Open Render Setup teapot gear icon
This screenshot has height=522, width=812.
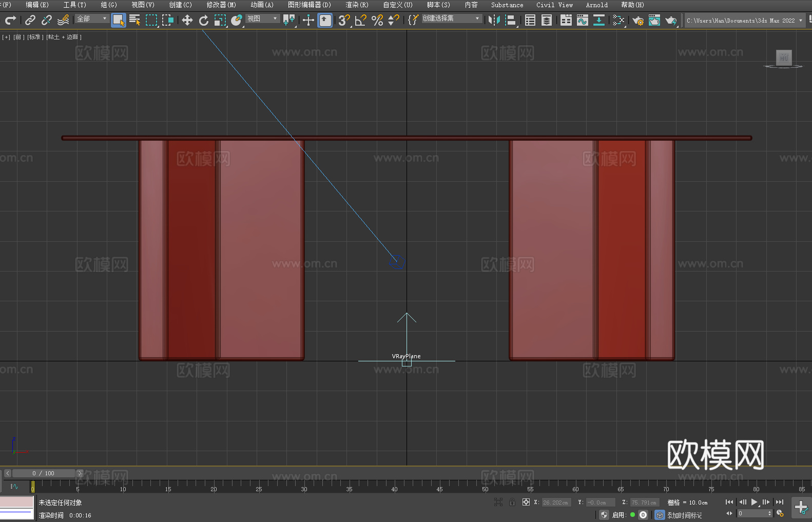click(638, 20)
